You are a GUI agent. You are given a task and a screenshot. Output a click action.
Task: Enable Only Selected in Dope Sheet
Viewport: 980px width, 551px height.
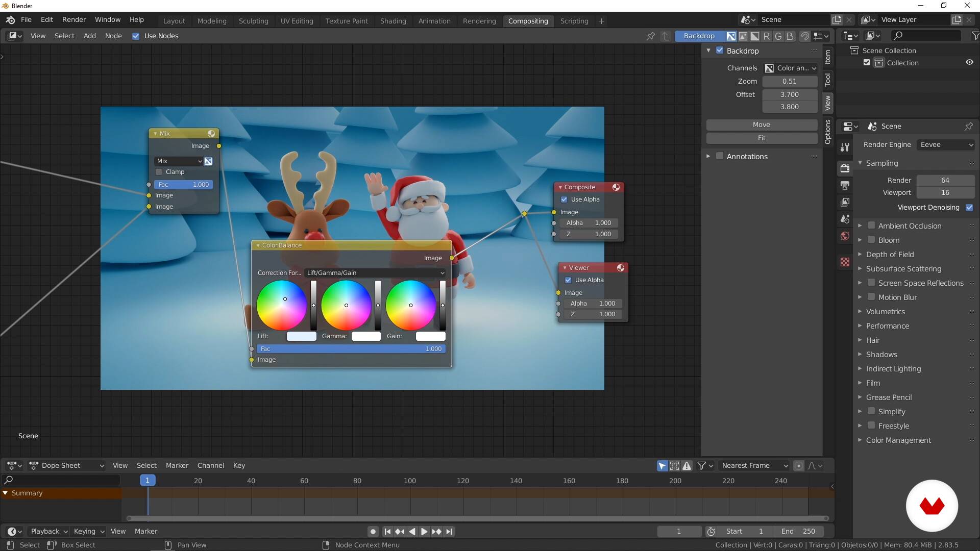point(662,466)
